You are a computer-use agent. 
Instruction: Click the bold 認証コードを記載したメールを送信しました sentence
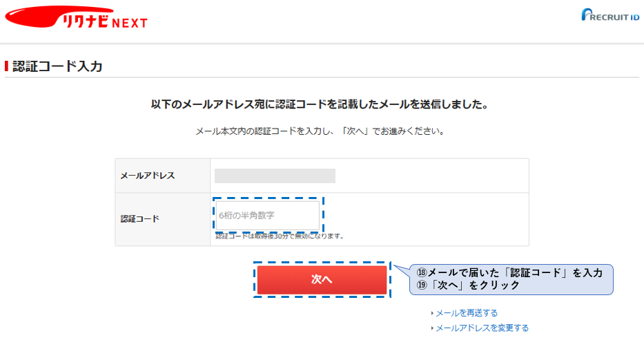point(320,104)
